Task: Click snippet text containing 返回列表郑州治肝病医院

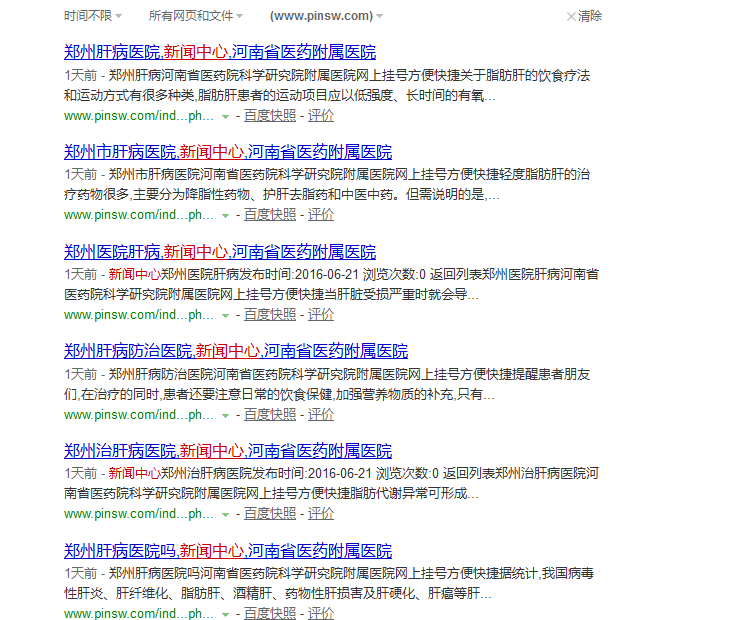Action: pos(331,484)
